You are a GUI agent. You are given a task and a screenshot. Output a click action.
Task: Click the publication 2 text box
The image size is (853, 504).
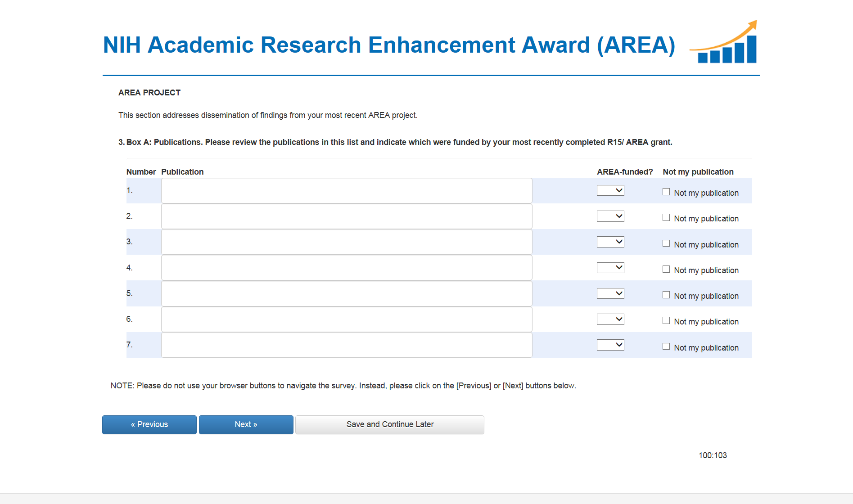click(x=347, y=216)
